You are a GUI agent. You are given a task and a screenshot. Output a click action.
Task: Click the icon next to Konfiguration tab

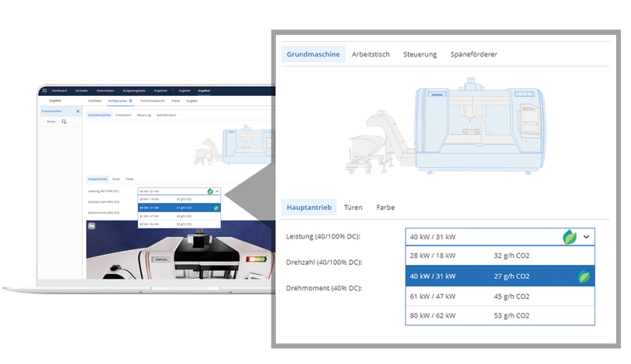click(x=130, y=101)
